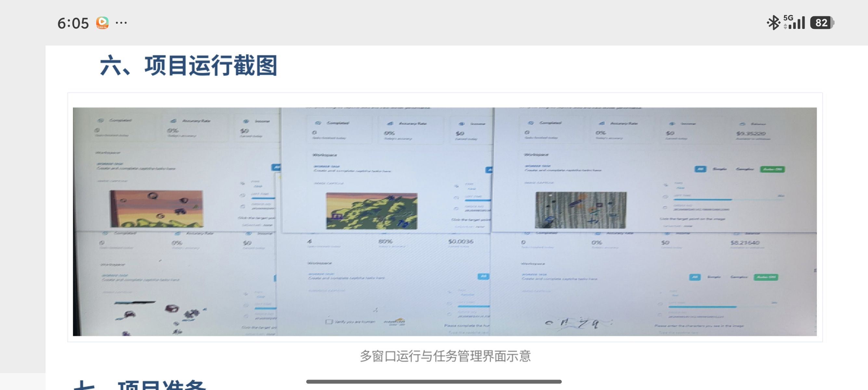Click Completed icon in top-middle window
This screenshot has width=868, height=390.
(x=318, y=123)
